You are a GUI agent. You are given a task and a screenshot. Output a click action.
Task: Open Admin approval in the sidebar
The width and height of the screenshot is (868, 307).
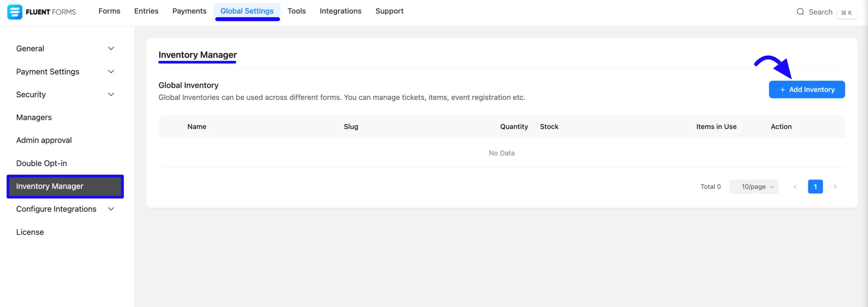pyautogui.click(x=44, y=140)
